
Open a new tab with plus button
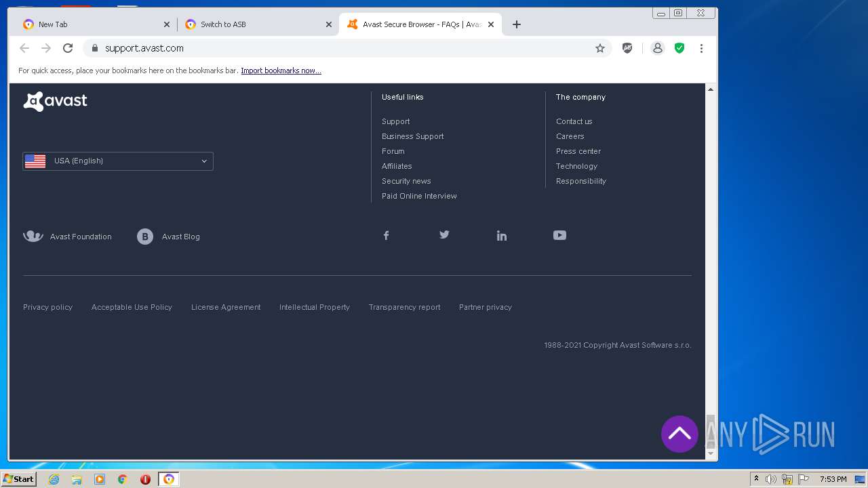pyautogui.click(x=517, y=24)
